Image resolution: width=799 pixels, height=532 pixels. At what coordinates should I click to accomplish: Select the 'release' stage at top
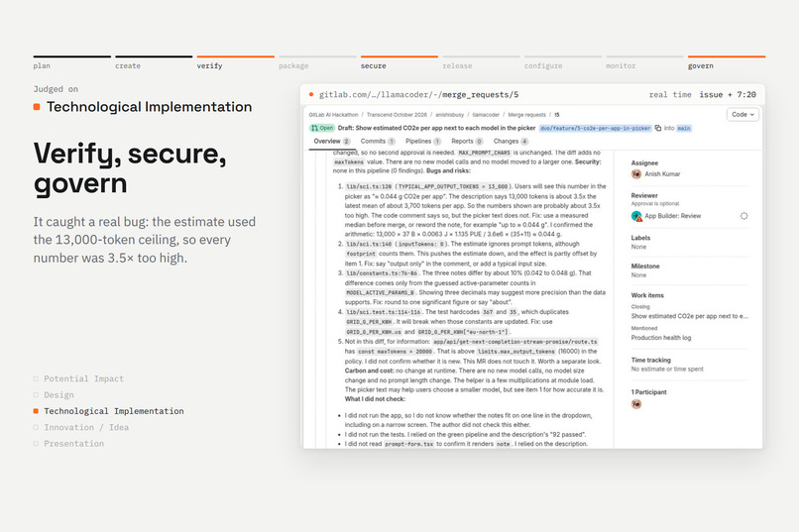481,63
